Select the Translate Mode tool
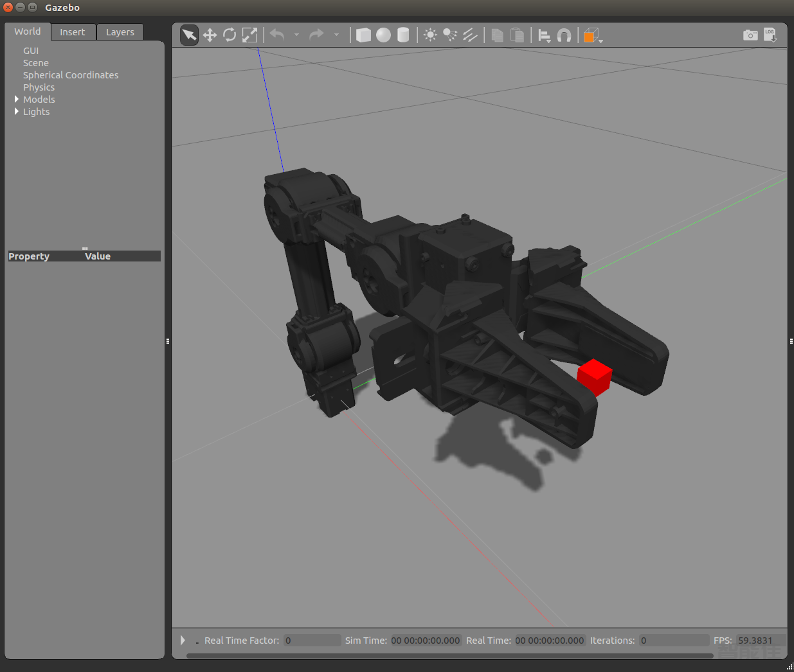The width and height of the screenshot is (794, 672). click(210, 35)
